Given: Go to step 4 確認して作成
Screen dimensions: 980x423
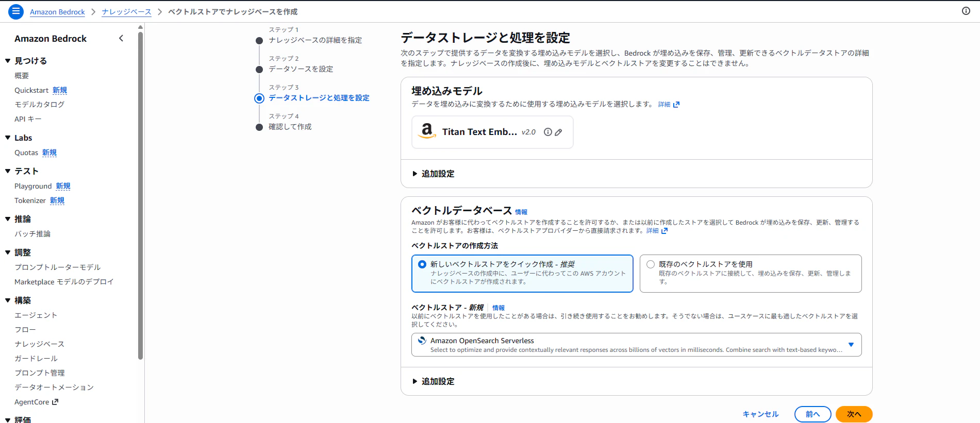Looking at the screenshot, I should (x=290, y=127).
